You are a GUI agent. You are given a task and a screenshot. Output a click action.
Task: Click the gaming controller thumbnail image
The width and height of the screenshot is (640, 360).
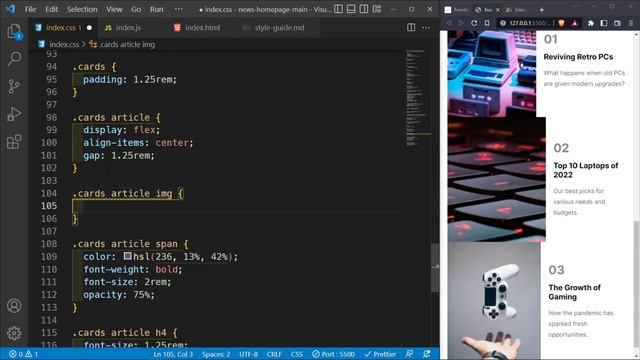point(494,300)
